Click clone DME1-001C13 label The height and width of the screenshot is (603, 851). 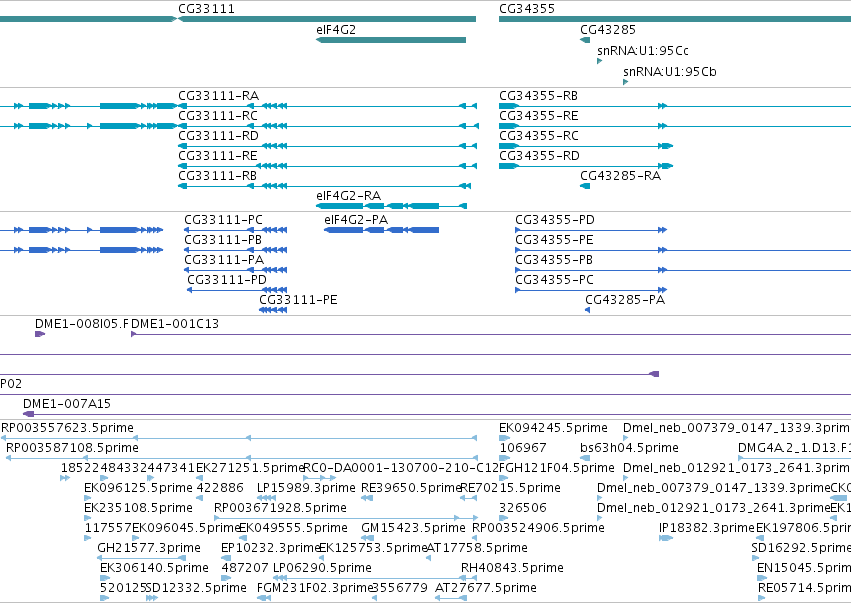coord(175,324)
